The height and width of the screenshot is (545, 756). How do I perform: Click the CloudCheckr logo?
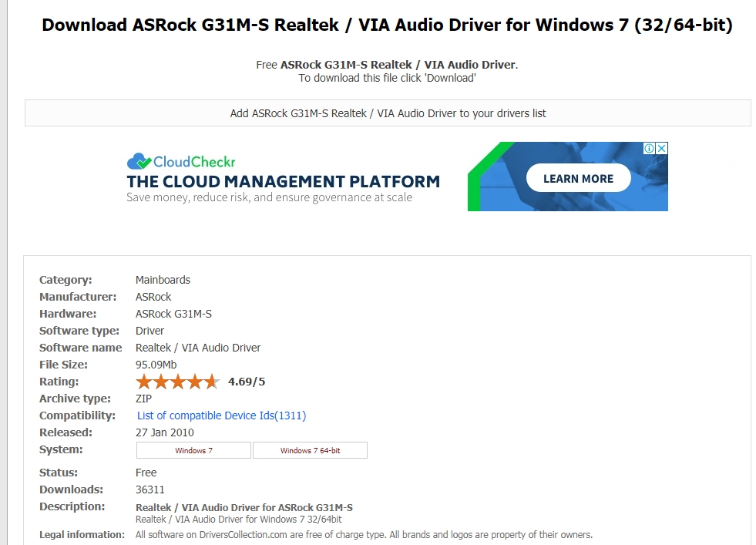pos(181,162)
